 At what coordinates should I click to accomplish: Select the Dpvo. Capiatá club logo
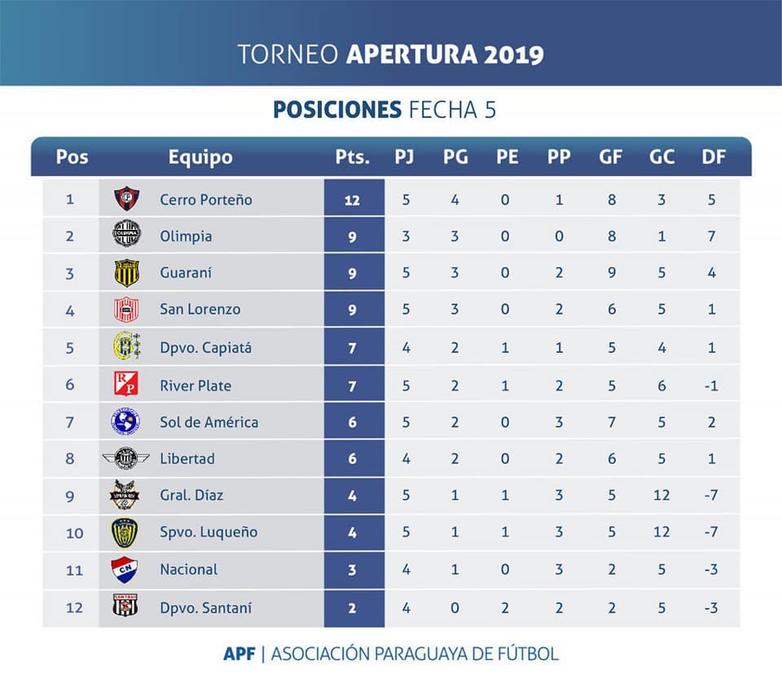click(x=127, y=346)
